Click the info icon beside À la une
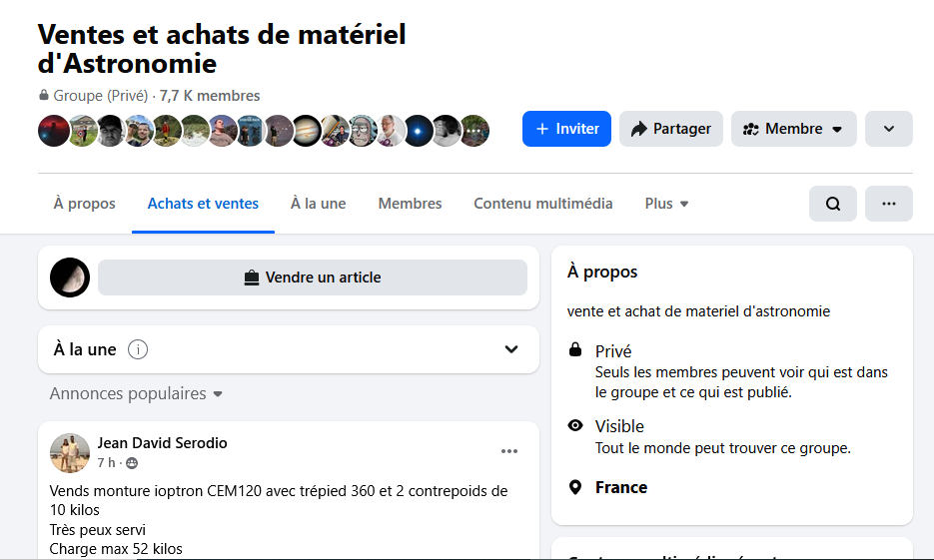The image size is (934, 560). 139,349
